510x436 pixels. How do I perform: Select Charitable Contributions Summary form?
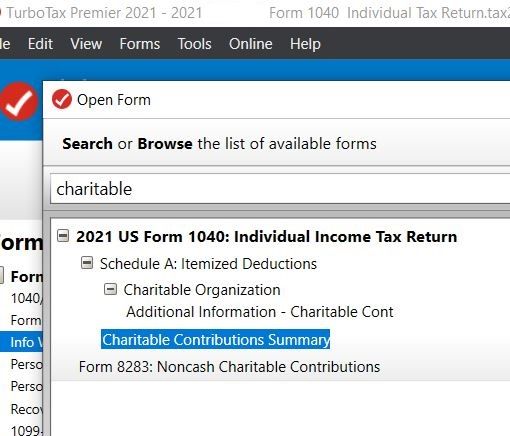216,340
